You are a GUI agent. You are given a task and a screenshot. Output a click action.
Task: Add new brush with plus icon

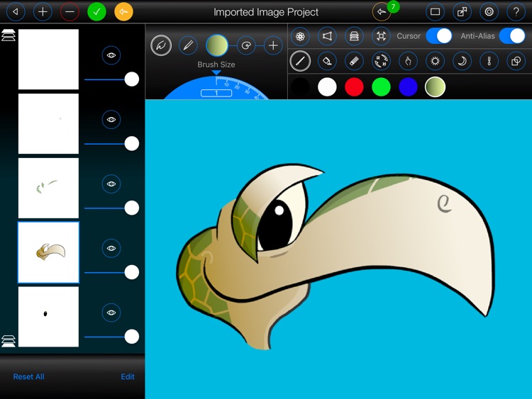pos(273,45)
